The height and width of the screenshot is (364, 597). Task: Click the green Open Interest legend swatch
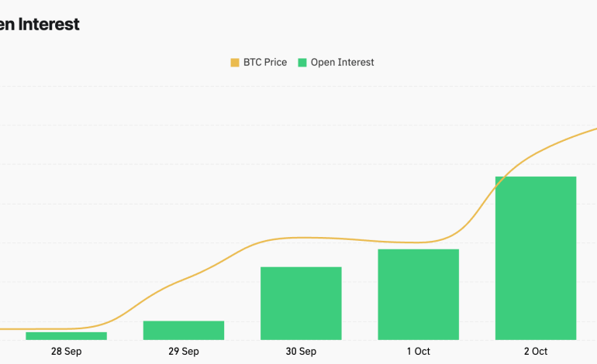(303, 62)
